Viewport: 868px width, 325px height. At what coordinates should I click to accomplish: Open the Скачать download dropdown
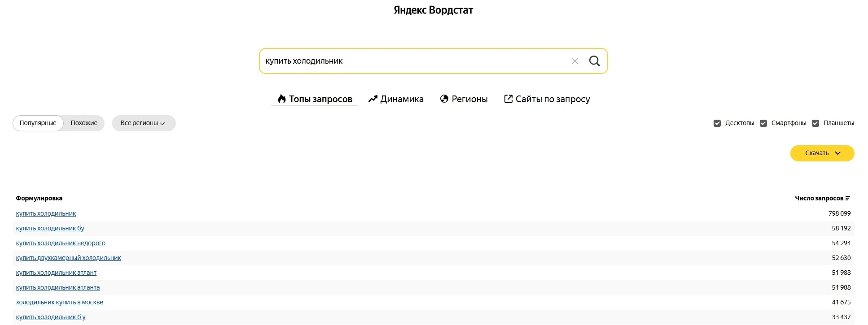pos(822,153)
